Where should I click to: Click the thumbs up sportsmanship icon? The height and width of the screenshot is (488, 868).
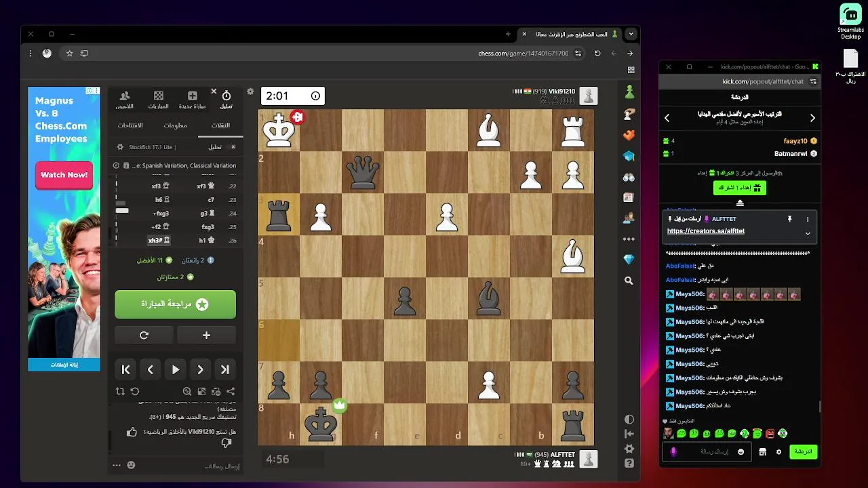tap(132, 432)
